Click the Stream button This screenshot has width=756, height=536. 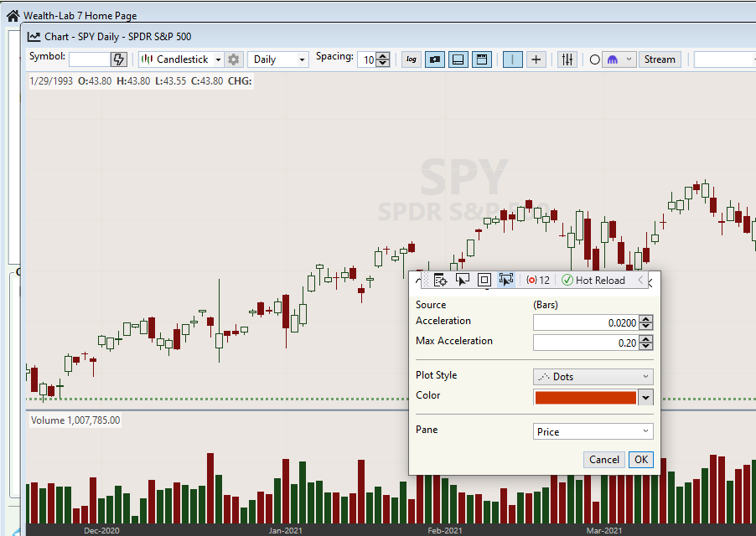660,59
